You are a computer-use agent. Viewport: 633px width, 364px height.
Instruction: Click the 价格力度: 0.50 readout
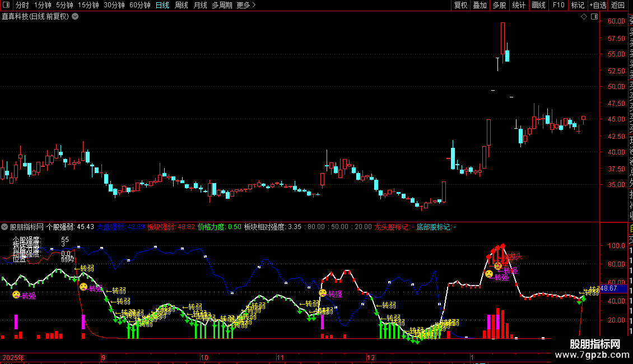pyautogui.click(x=220, y=227)
